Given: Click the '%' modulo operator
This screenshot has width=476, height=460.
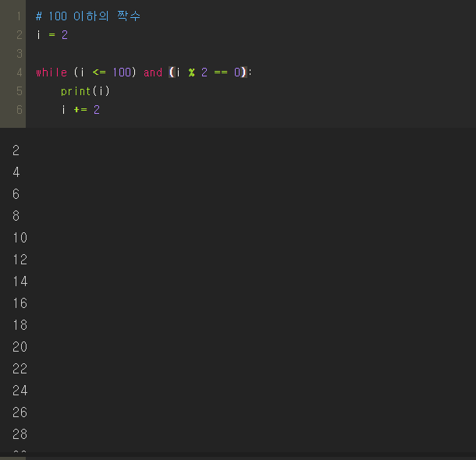Looking at the screenshot, I should coord(191,73).
